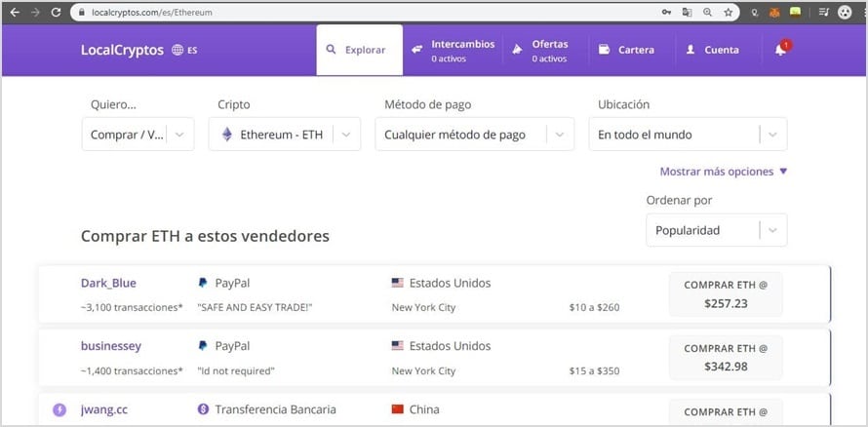
Task: Open the Intercambios tab
Action: [x=454, y=50]
